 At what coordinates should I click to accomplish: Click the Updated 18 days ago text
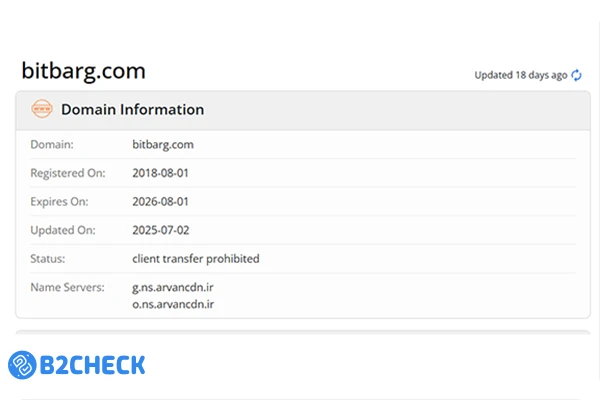pos(521,75)
